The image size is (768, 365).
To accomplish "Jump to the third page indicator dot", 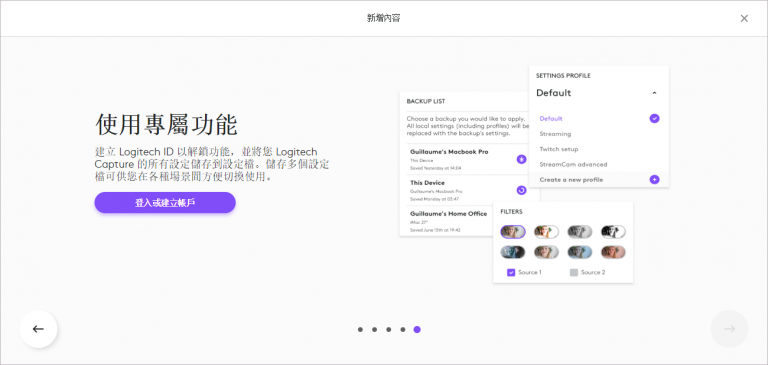I will (x=388, y=330).
